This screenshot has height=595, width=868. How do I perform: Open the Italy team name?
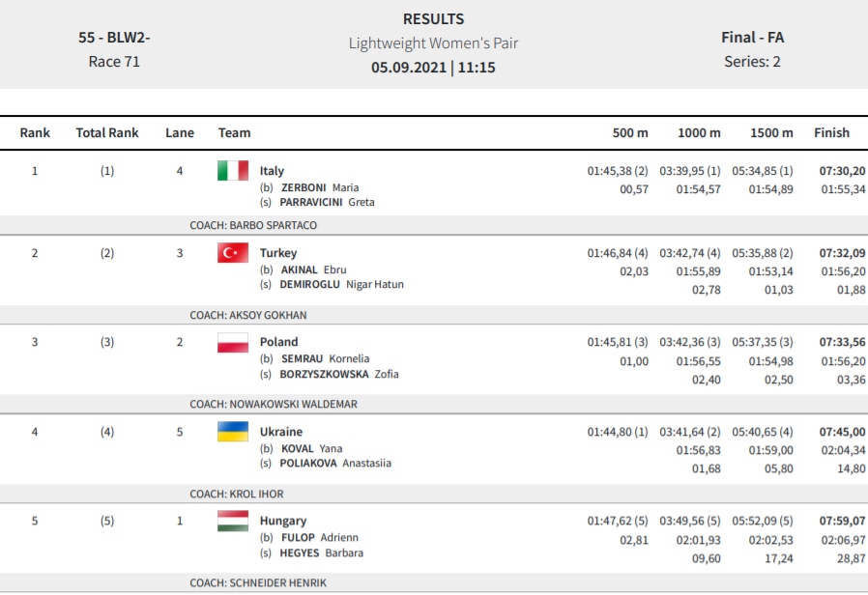(272, 171)
